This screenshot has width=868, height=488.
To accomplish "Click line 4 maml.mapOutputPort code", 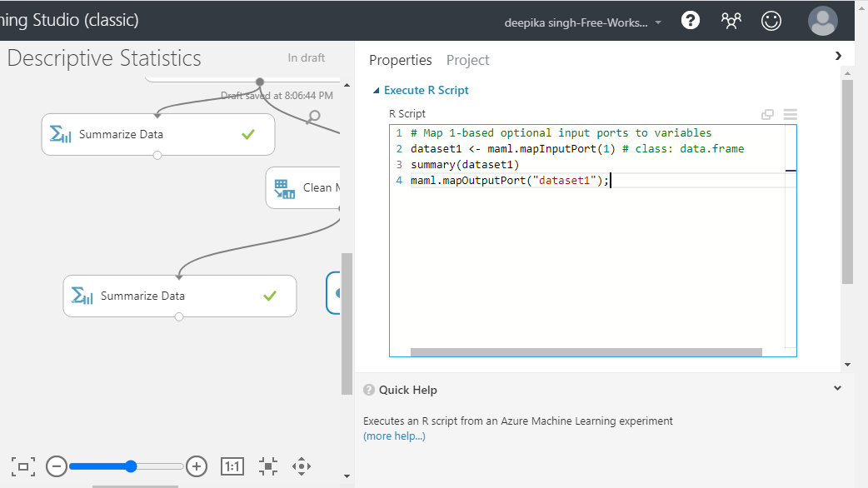I will [510, 181].
